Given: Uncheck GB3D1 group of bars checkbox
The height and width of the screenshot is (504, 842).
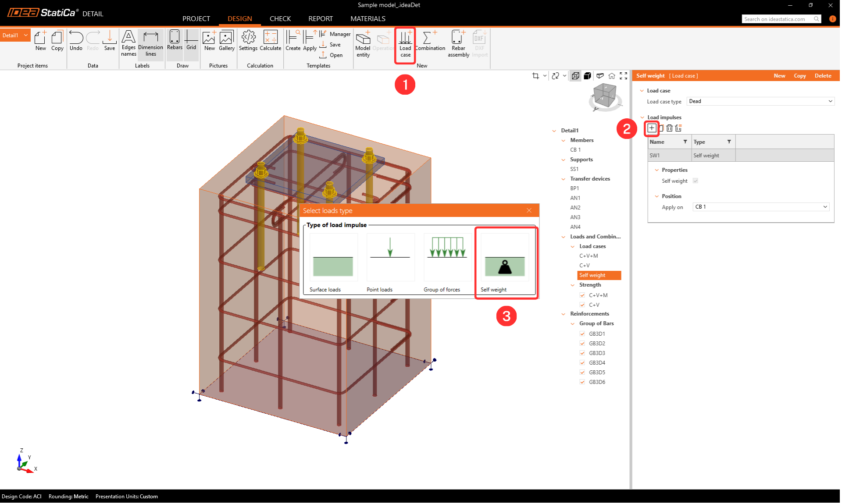Looking at the screenshot, I should coord(582,334).
